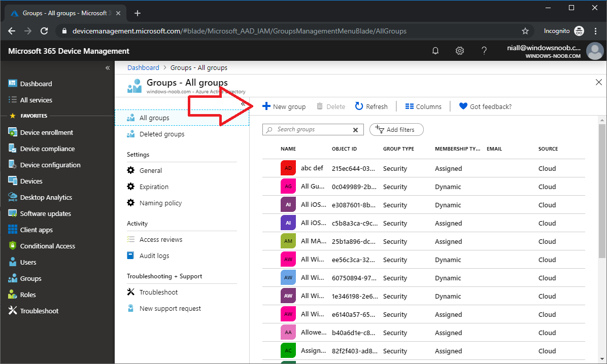Image resolution: width=607 pixels, height=364 pixels.
Task: Sort by OBJECT ID column header
Action: click(x=344, y=149)
